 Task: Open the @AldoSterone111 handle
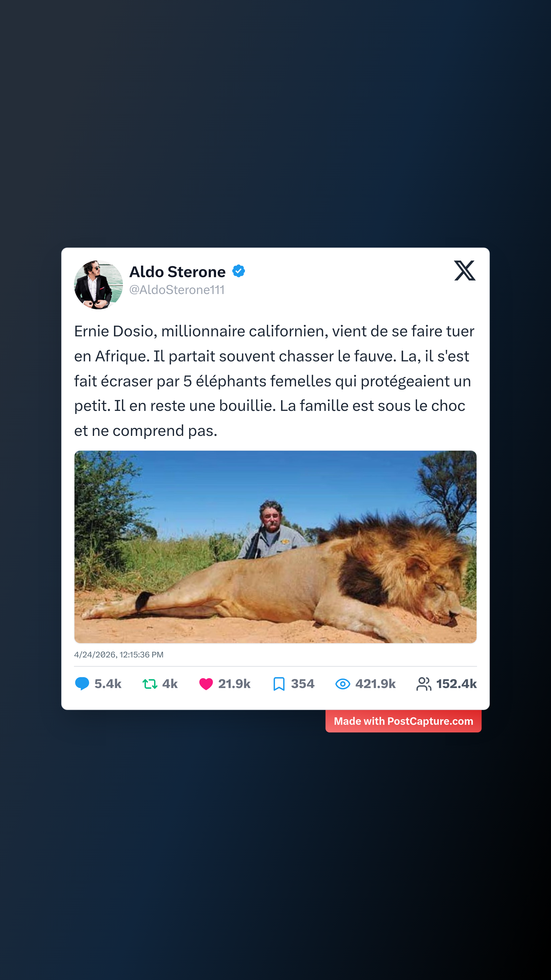177,290
